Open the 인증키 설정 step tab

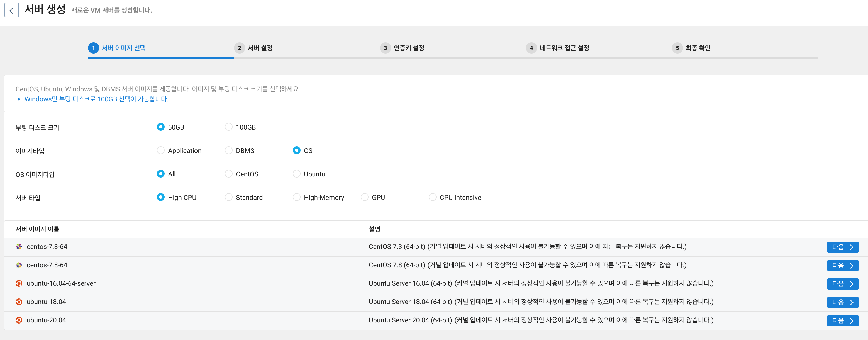408,48
